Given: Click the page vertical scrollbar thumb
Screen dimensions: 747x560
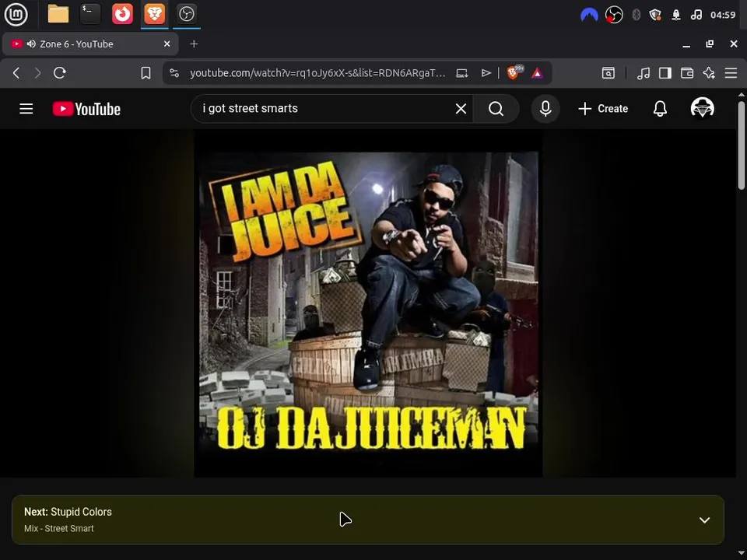Looking at the screenshot, I should [742, 145].
